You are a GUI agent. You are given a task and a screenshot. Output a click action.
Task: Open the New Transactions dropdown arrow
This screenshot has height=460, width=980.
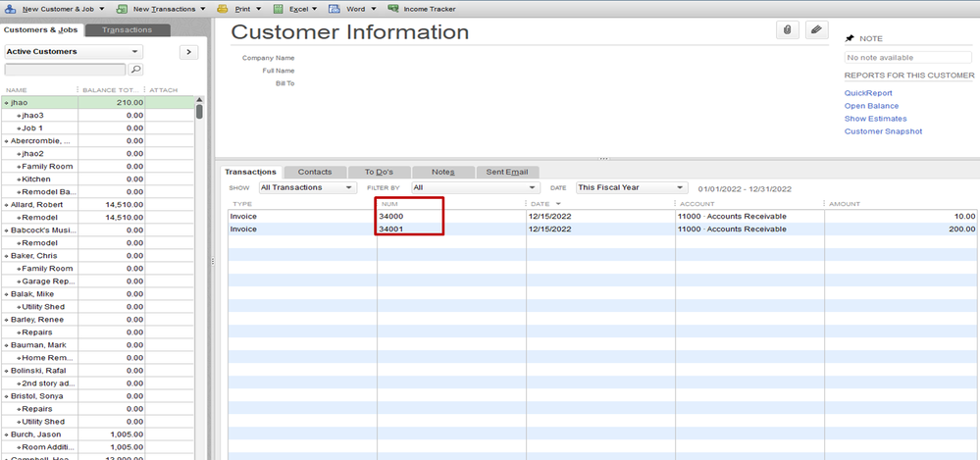point(202,10)
